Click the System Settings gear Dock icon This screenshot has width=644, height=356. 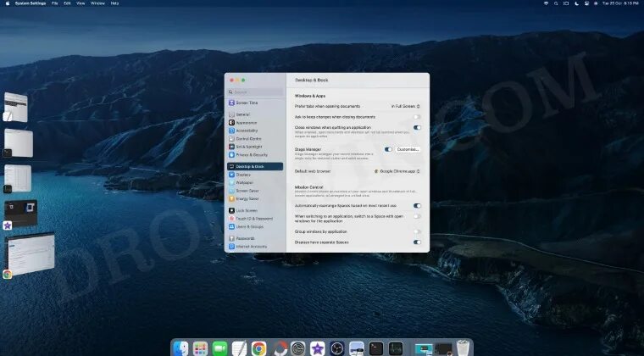tap(298, 348)
